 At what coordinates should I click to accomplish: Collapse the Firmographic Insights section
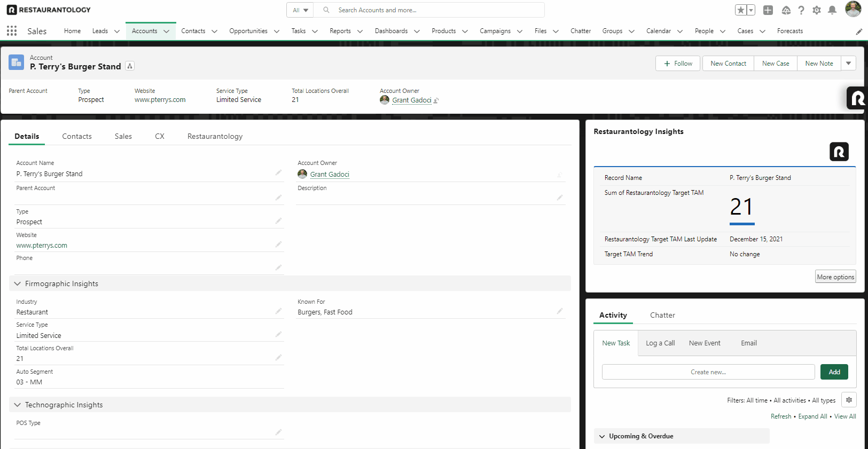[x=17, y=283]
